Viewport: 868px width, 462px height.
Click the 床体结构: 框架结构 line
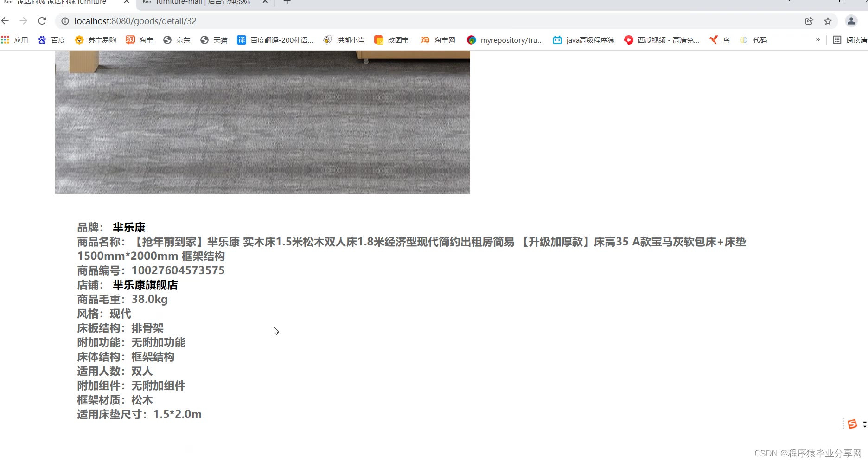pos(126,357)
